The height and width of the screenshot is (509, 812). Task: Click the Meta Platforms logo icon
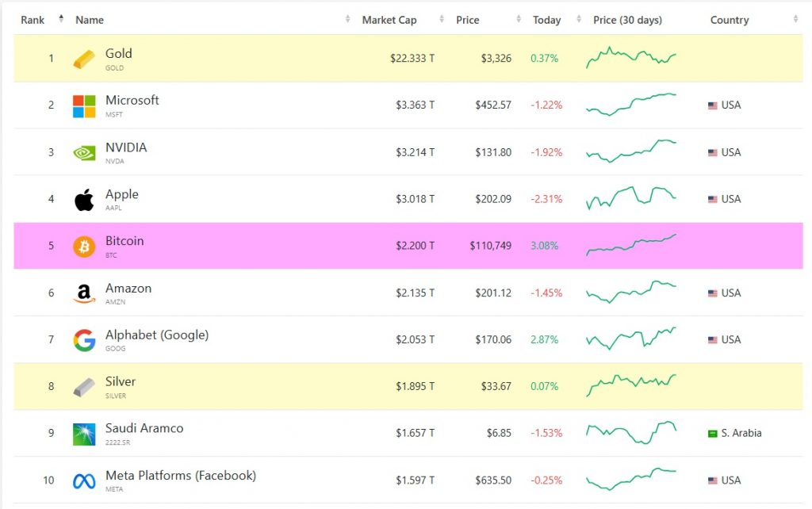click(x=84, y=481)
